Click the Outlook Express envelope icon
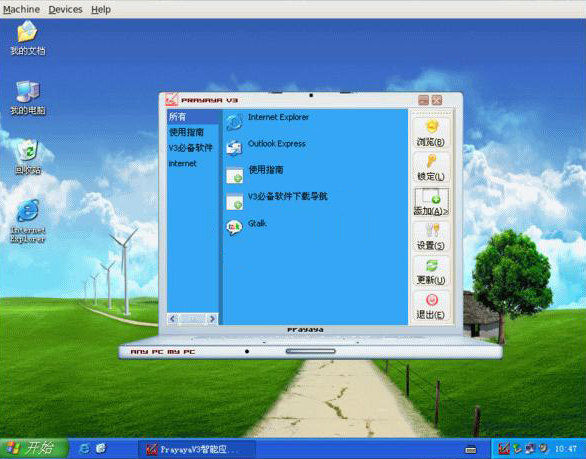 coord(234,148)
